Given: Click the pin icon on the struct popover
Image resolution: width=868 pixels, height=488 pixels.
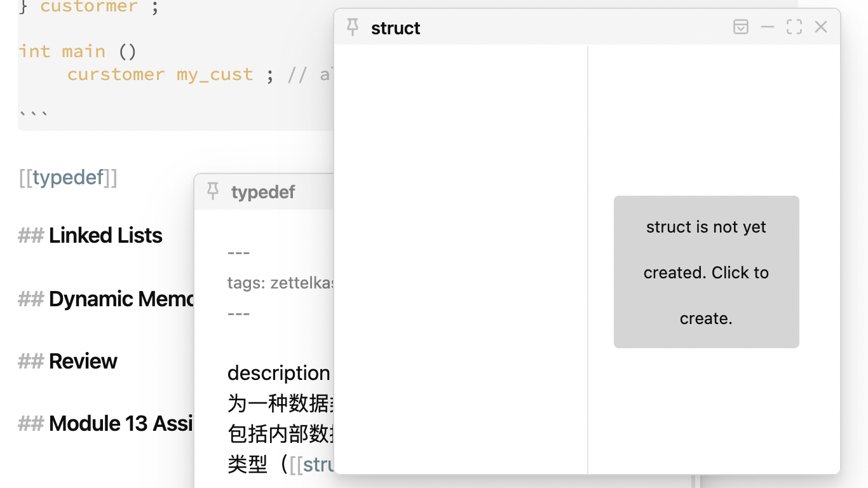Looking at the screenshot, I should click(x=352, y=27).
